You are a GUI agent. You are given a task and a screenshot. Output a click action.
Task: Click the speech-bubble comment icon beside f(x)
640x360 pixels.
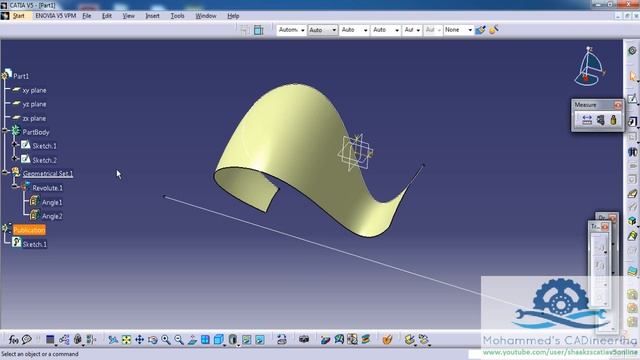(x=27, y=340)
